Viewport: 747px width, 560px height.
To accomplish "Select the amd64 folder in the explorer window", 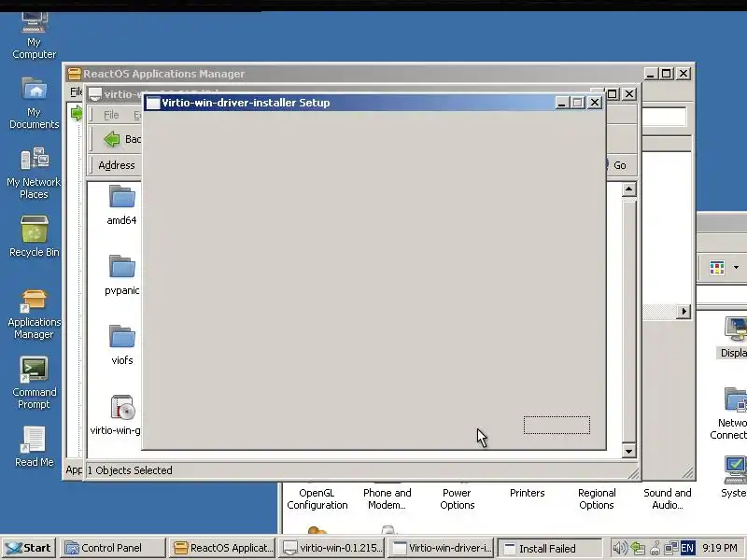I will coord(122,204).
